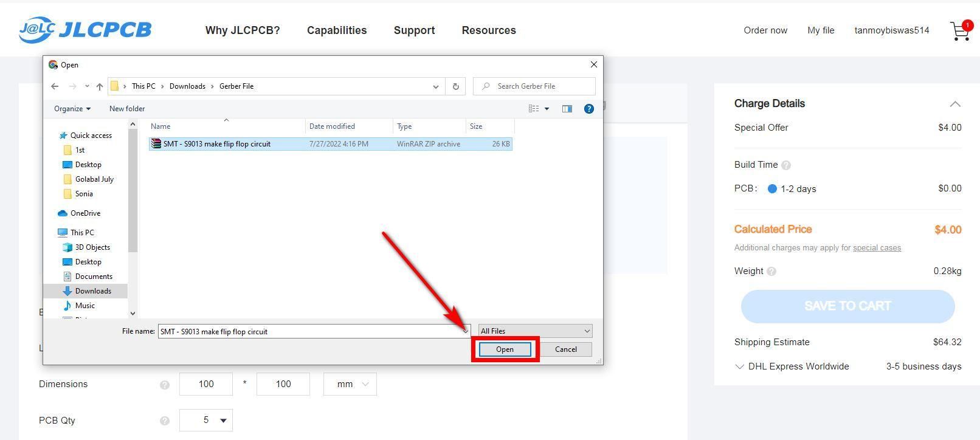
Task: Close the Open dialog window
Action: click(594, 64)
